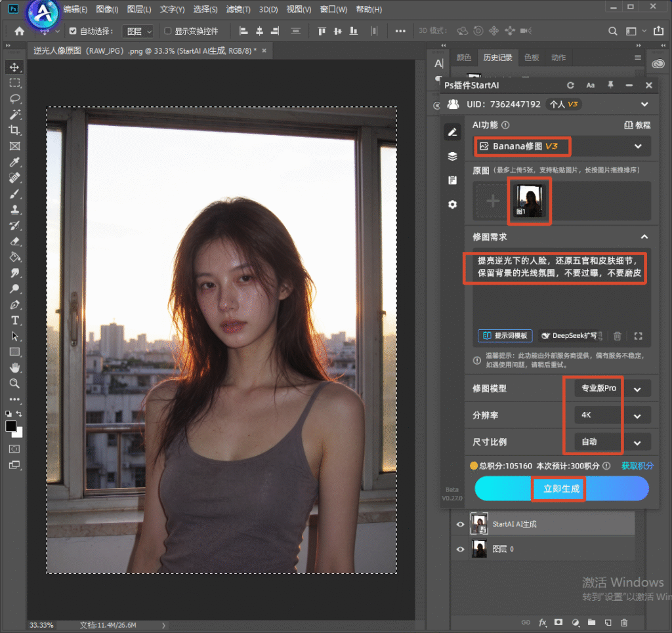Refresh the StartAI plugin panel
672x633 pixels.
click(x=570, y=85)
